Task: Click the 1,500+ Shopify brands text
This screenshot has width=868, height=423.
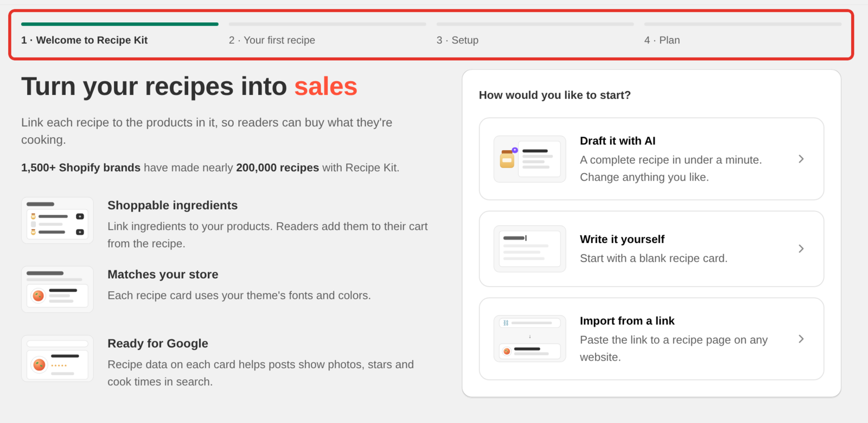Action: [81, 168]
